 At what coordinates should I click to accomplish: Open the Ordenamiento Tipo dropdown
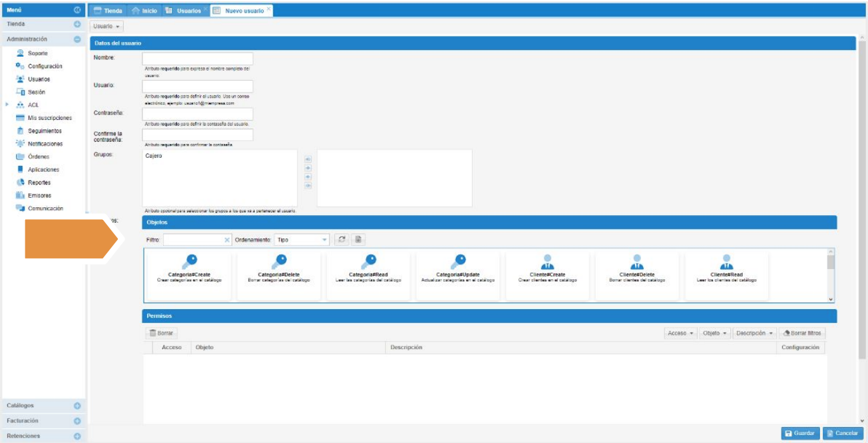click(324, 240)
